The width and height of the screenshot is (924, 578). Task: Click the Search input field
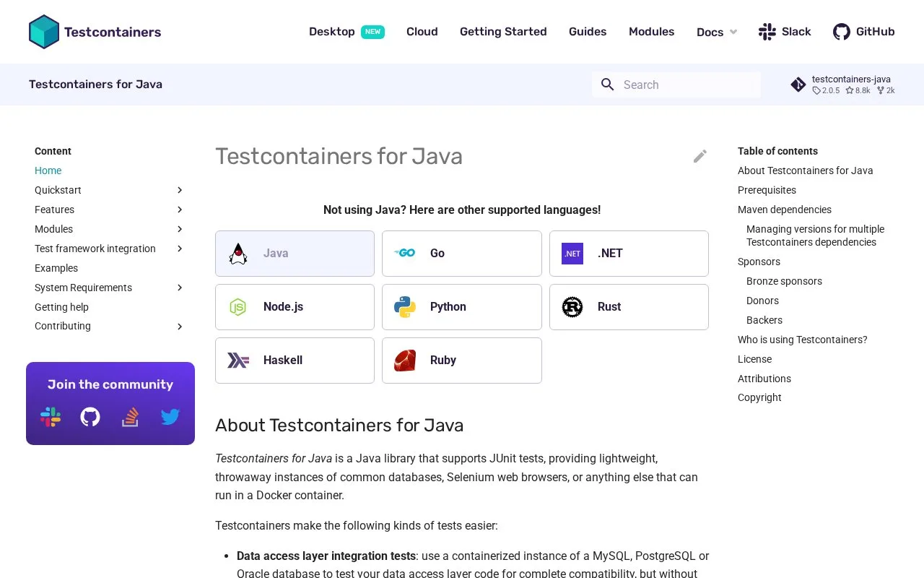676,85
